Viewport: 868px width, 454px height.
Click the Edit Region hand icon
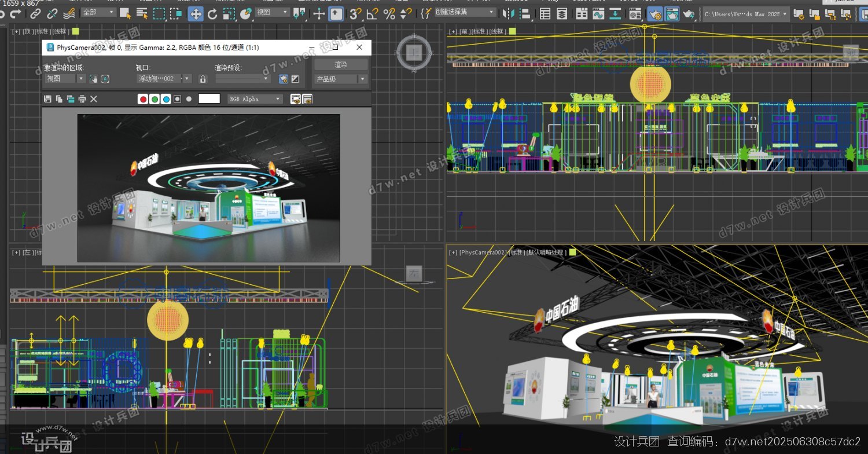93,79
